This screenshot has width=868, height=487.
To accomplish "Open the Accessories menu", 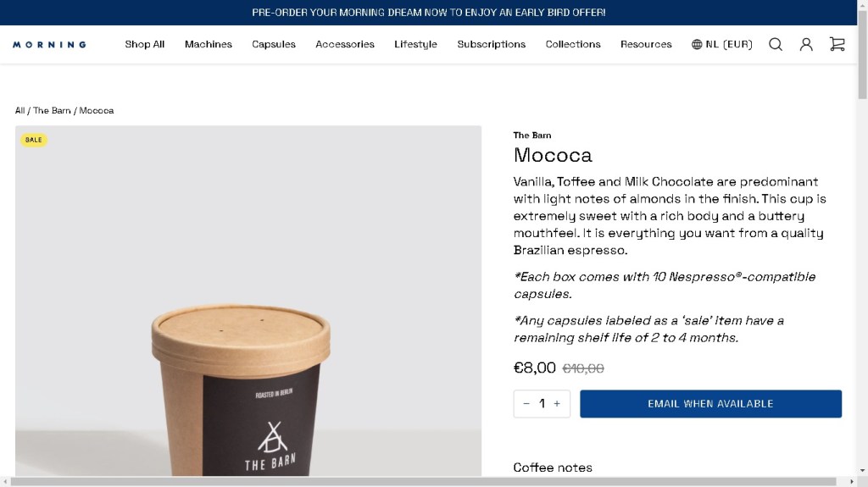I will pyautogui.click(x=345, y=45).
